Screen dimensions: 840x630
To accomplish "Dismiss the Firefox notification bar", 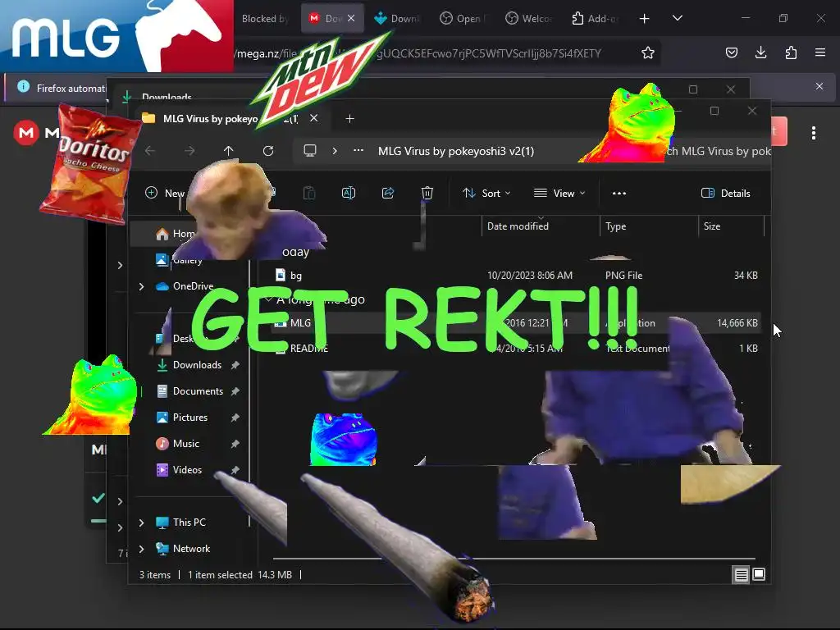I will pos(819,86).
